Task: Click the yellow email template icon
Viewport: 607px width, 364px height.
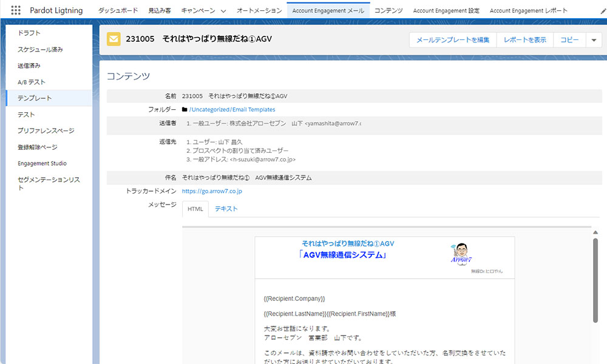Action: click(x=114, y=39)
